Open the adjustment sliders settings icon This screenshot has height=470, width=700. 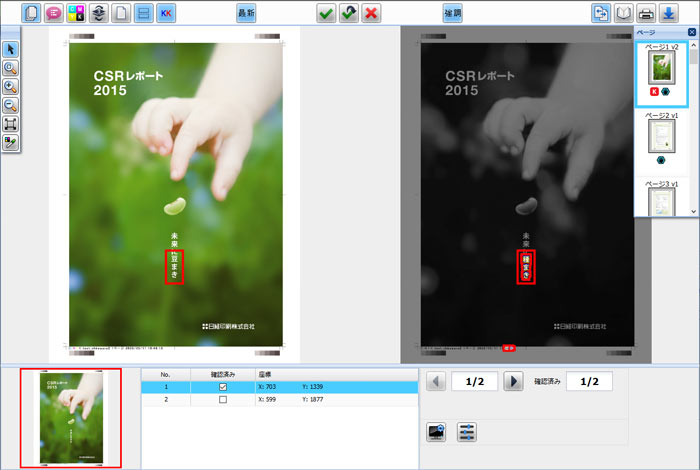click(x=467, y=431)
